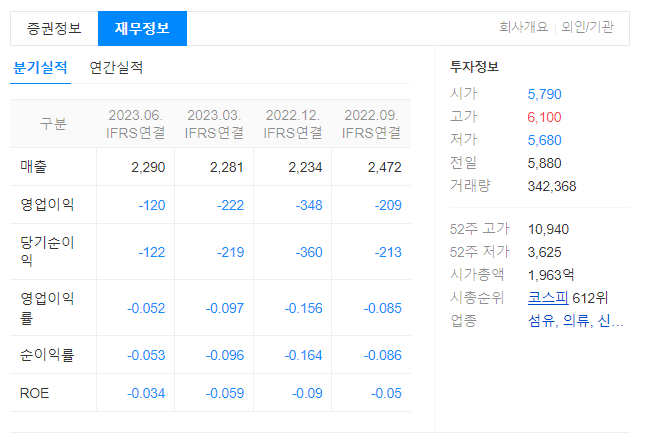
Task: Select the 순이익률 row label
Action: (47, 355)
